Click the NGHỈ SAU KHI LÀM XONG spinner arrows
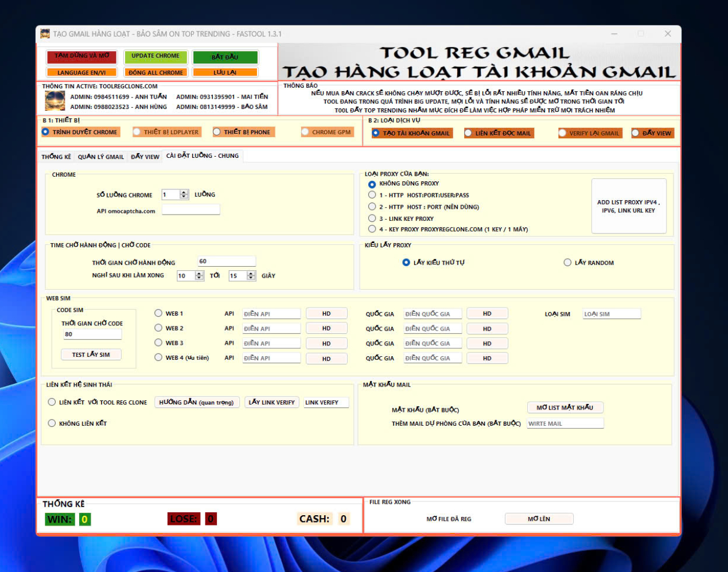Screen dimensions: 728x572 [x=199, y=276]
